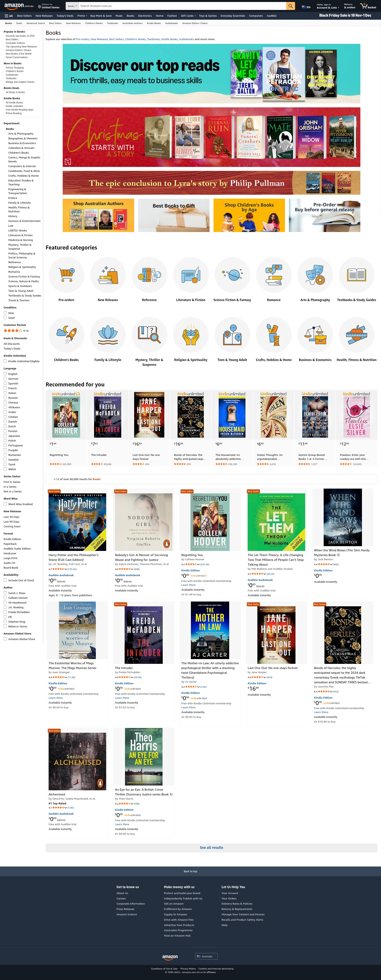
Task: Click the Australian flag language icon
Action: click(x=303, y=7)
